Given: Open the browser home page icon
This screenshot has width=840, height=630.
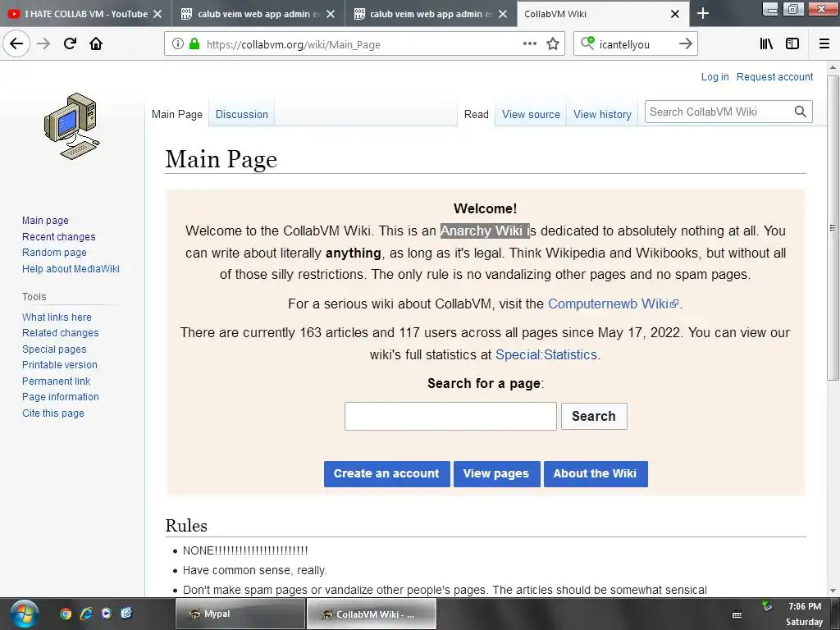Looking at the screenshot, I should point(96,43).
